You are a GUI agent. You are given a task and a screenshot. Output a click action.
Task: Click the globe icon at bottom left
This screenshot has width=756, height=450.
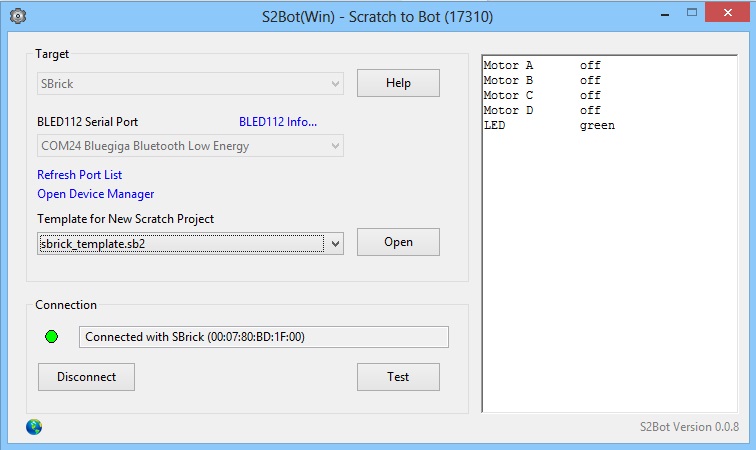(x=34, y=427)
